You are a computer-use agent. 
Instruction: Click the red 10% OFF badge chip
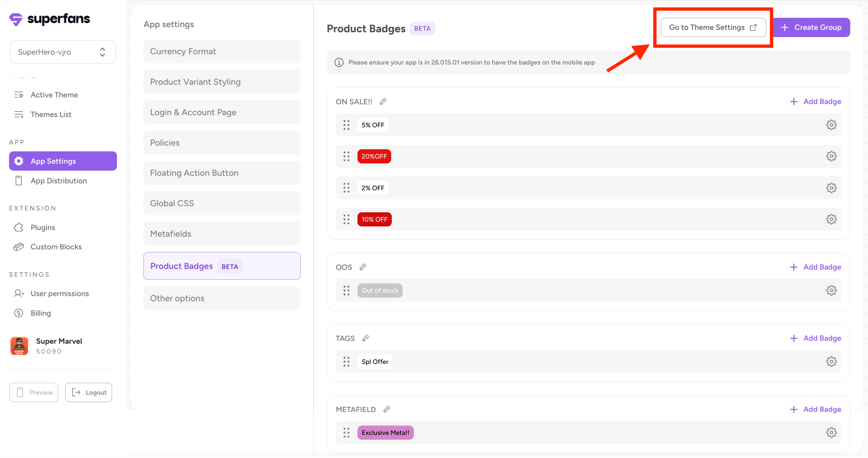click(374, 220)
